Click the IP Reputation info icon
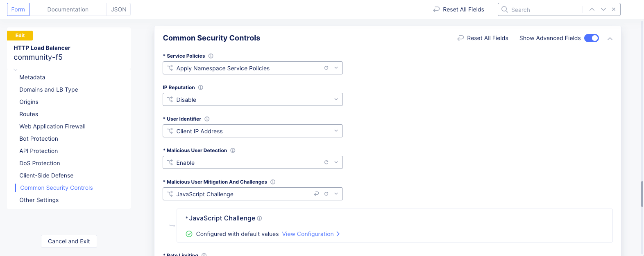 point(201,88)
